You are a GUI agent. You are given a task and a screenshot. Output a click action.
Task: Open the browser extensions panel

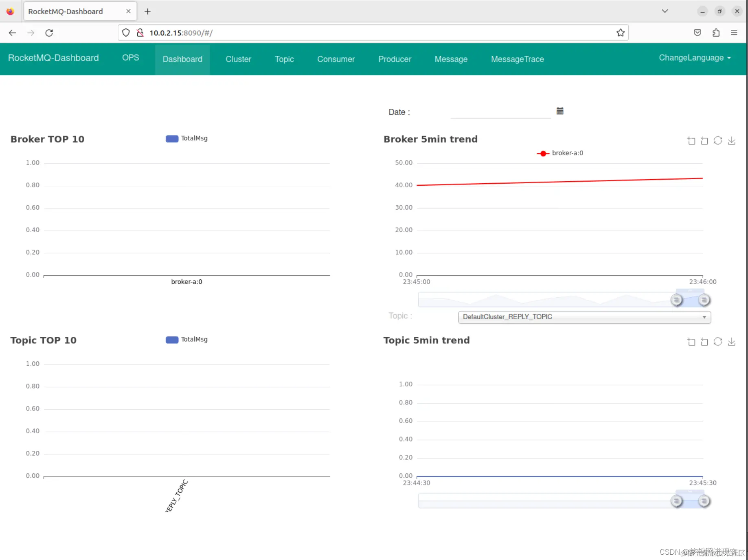coord(716,33)
